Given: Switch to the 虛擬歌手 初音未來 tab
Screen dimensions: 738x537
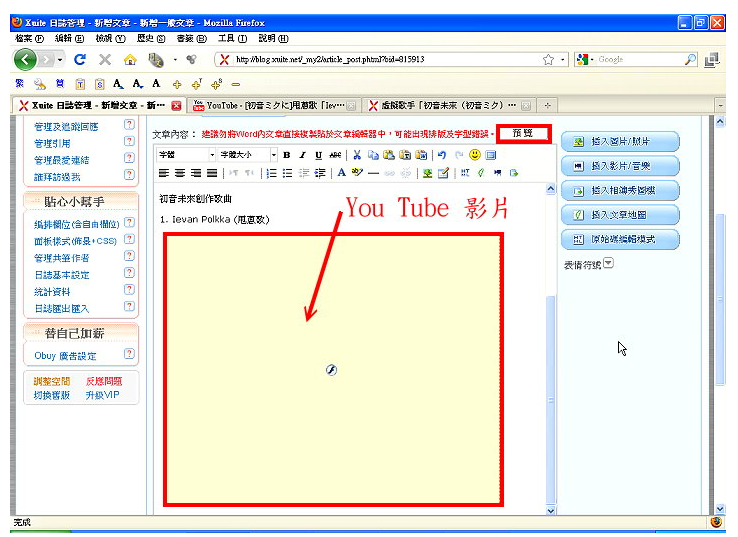Looking at the screenshot, I should 449,105.
